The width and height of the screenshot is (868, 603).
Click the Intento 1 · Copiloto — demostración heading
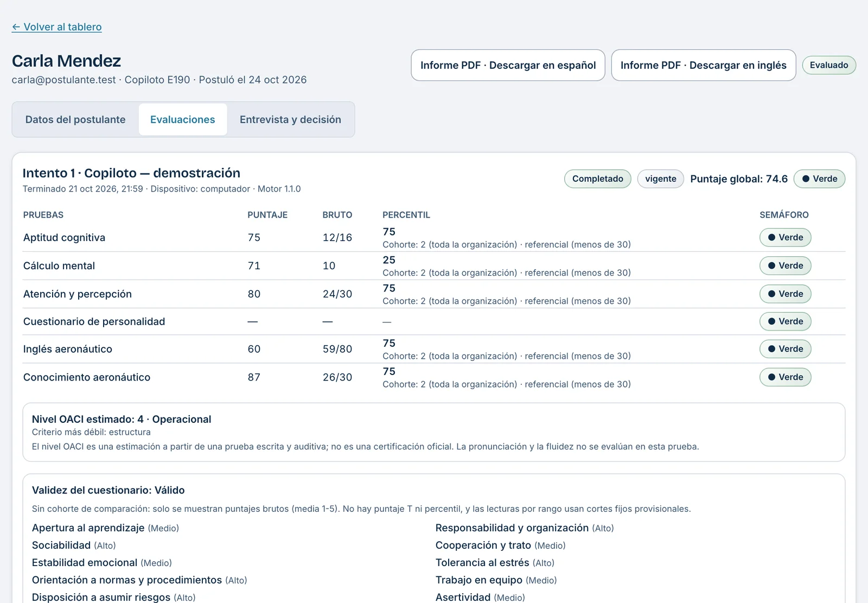pyautogui.click(x=131, y=173)
